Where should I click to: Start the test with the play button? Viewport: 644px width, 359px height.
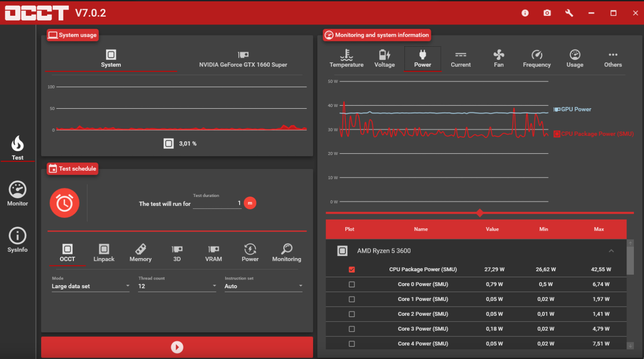click(x=177, y=347)
